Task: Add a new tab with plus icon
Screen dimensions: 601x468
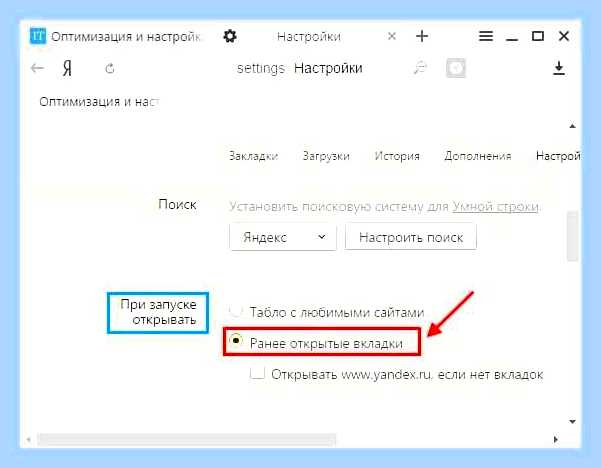Action: (x=422, y=36)
